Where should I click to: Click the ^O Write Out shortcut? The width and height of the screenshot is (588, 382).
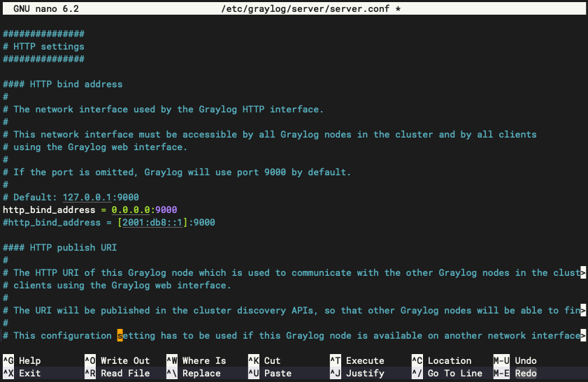coord(117,360)
